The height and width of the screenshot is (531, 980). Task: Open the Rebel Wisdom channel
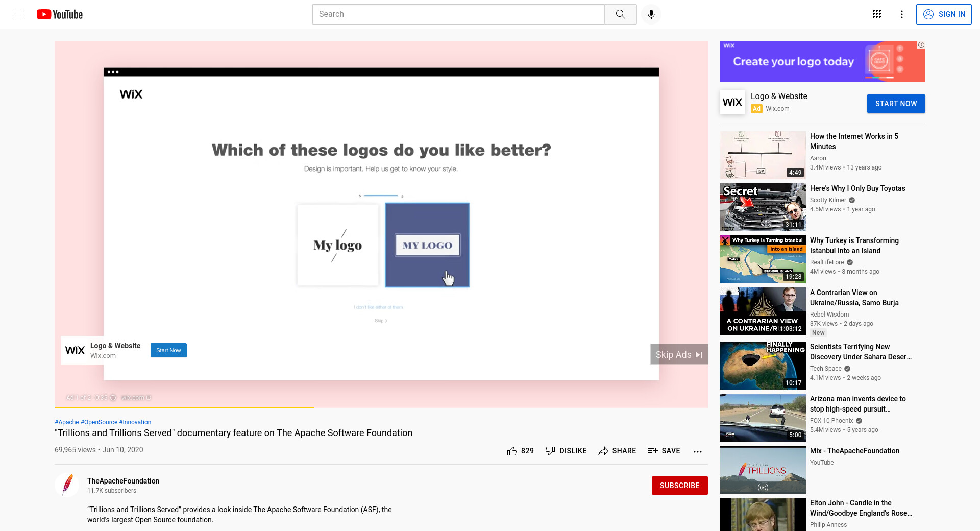pos(829,315)
